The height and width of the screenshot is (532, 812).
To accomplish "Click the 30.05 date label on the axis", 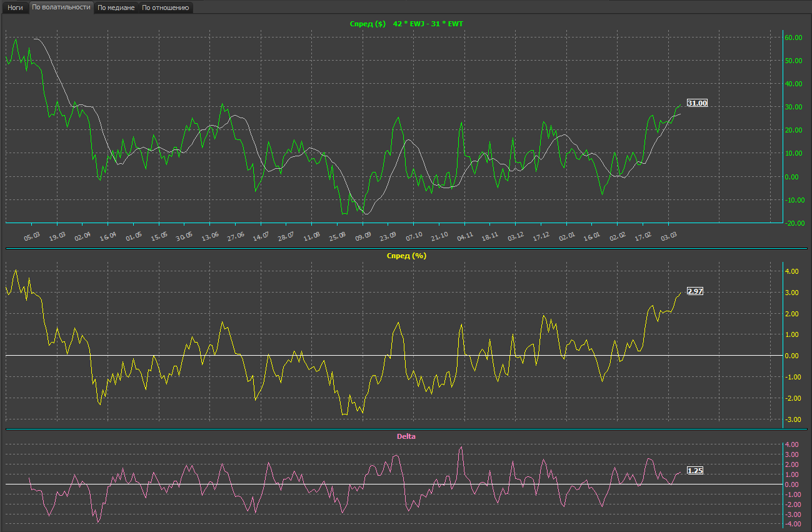I will [x=185, y=236].
